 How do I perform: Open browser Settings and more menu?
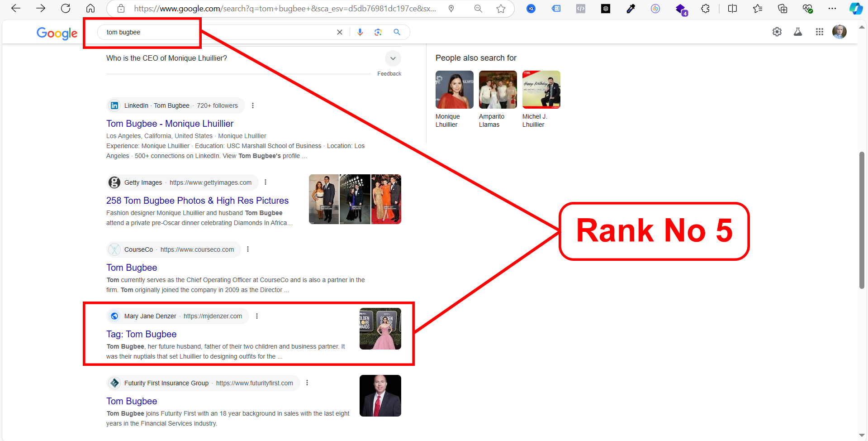pyautogui.click(x=832, y=9)
